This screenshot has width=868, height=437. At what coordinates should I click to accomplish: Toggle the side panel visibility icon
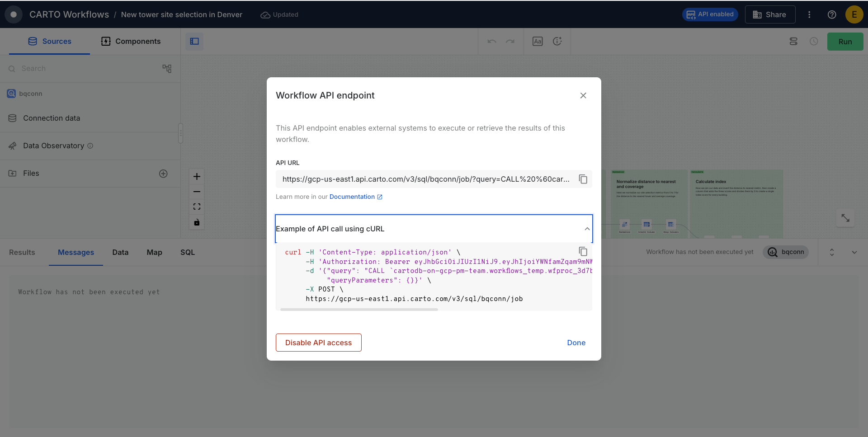click(x=194, y=42)
